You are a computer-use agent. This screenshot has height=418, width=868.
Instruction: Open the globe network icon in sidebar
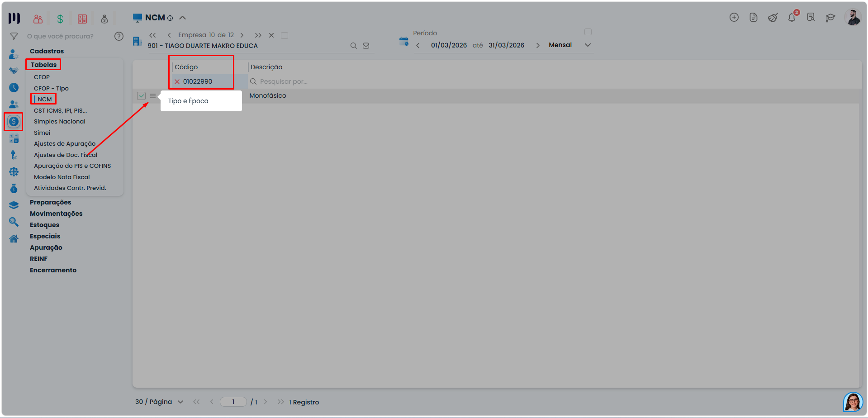click(x=14, y=172)
